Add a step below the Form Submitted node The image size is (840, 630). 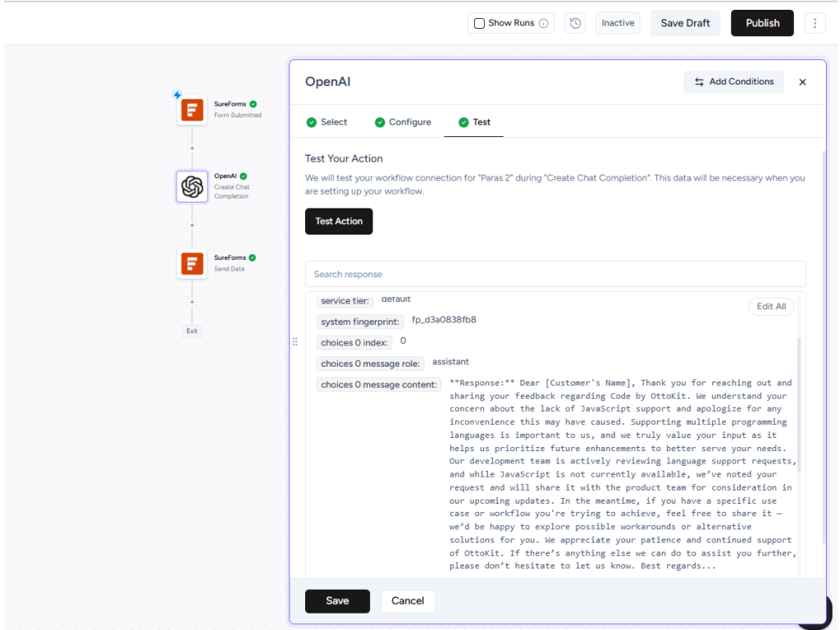click(192, 148)
